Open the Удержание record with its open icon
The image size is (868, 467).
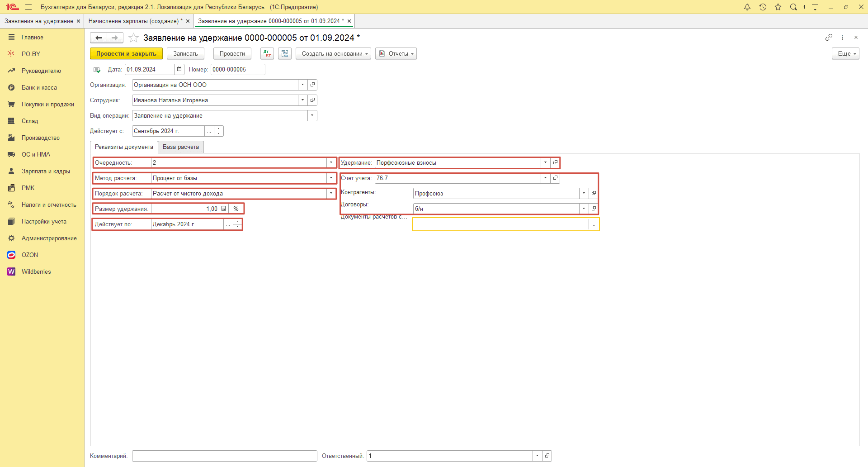pos(555,162)
